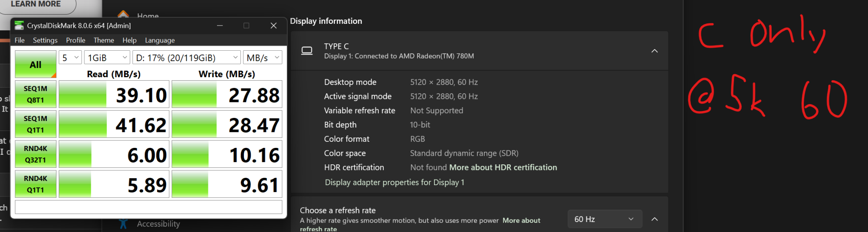Open the 60 Hz refresh rate dropdown
Screen dimensions: 868x232
coord(604,219)
